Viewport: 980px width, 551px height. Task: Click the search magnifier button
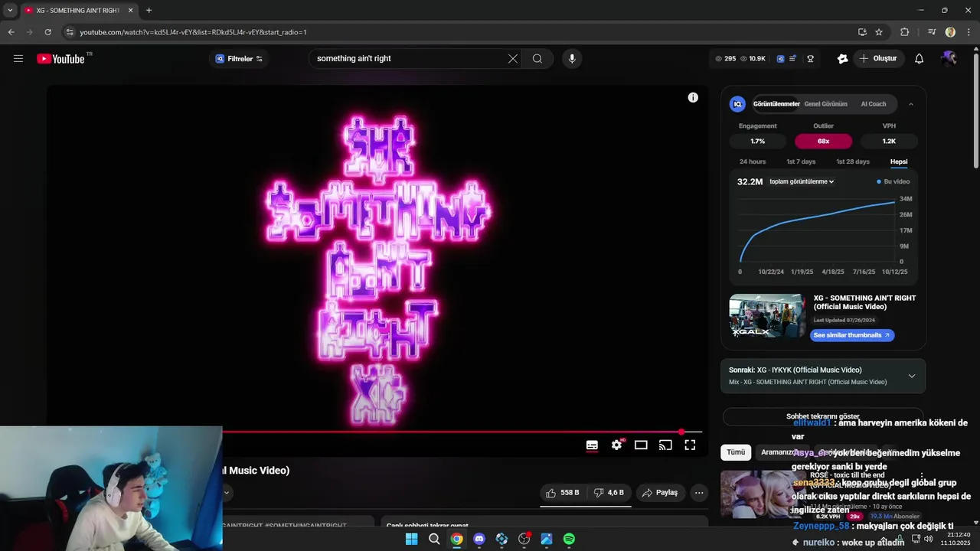(537, 58)
